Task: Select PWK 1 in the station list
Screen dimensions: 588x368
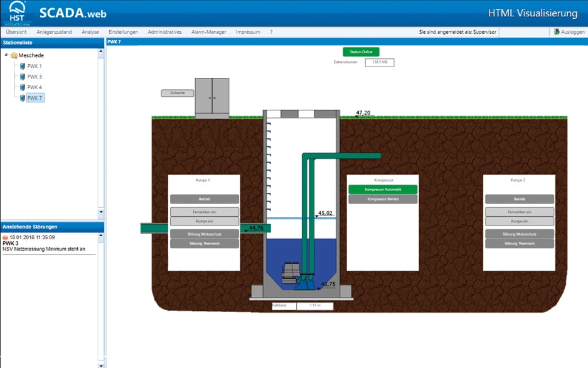Action: tap(35, 66)
